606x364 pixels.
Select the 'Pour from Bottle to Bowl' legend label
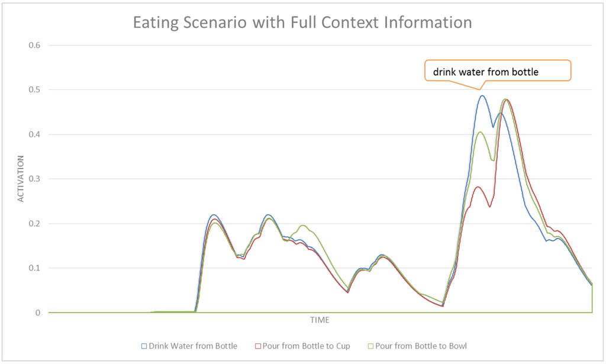point(421,346)
